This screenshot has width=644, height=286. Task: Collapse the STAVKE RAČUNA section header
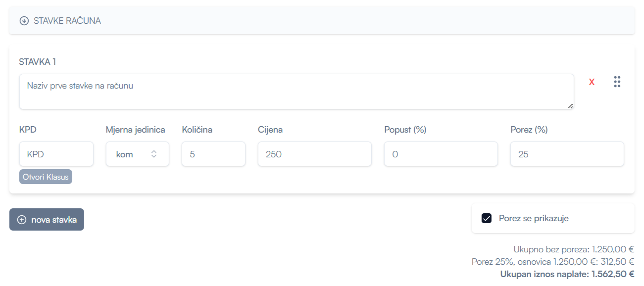[x=67, y=21]
